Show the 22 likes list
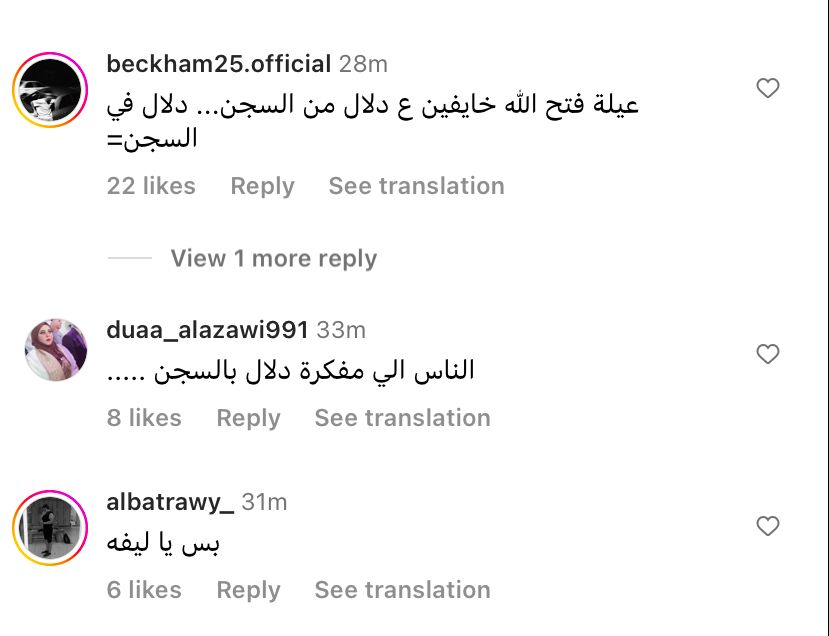 pos(151,186)
